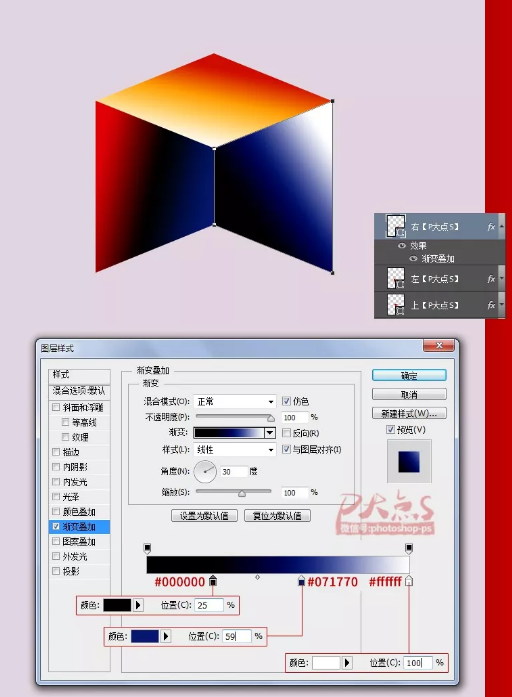This screenshot has height=697, width=512.
Task: Click the 位置 field showing 25
Action: coord(209,605)
